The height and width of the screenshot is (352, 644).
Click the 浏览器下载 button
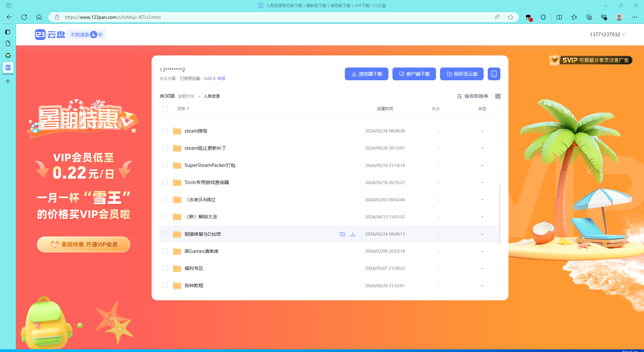[366, 74]
